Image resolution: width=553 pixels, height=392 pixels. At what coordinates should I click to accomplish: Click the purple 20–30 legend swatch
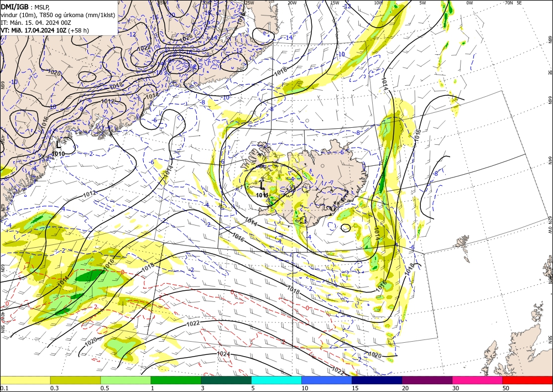[427, 380]
